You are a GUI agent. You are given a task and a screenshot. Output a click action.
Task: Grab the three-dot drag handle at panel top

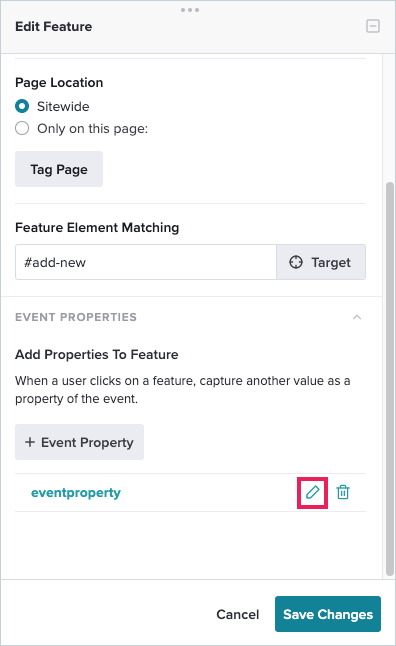click(x=190, y=10)
